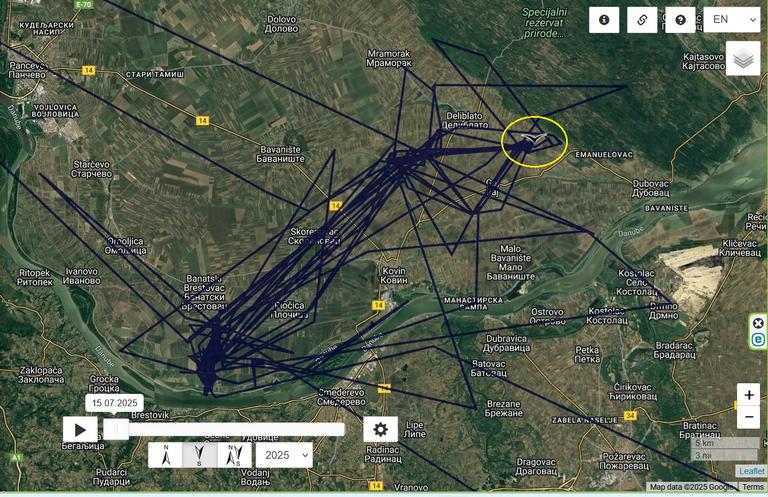The height and width of the screenshot is (497, 768).
Task: Open the EN language dropdown
Action: click(x=732, y=20)
